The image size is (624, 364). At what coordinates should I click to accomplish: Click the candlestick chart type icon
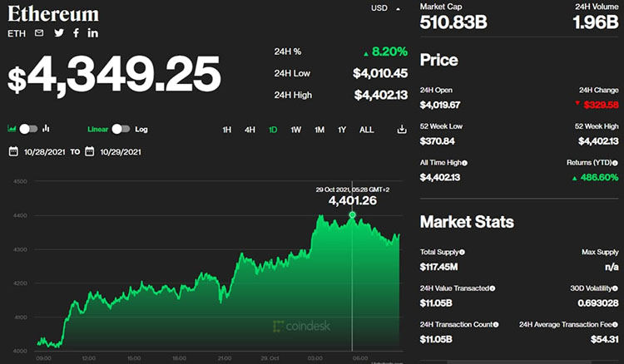[46, 129]
